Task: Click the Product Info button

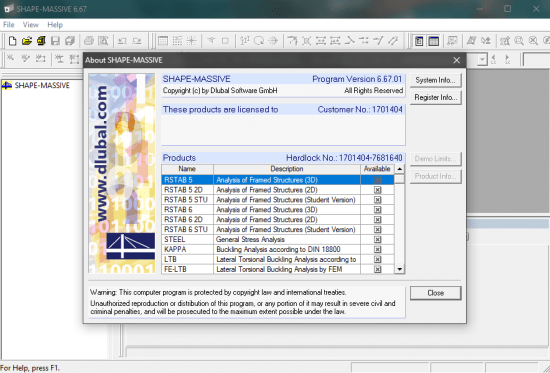Action: point(435,176)
